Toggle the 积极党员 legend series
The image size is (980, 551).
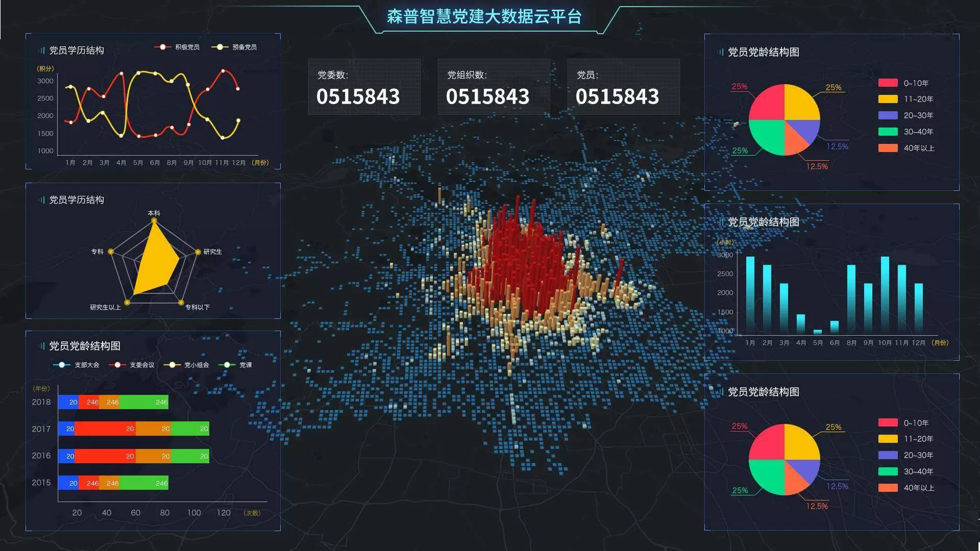click(x=177, y=47)
